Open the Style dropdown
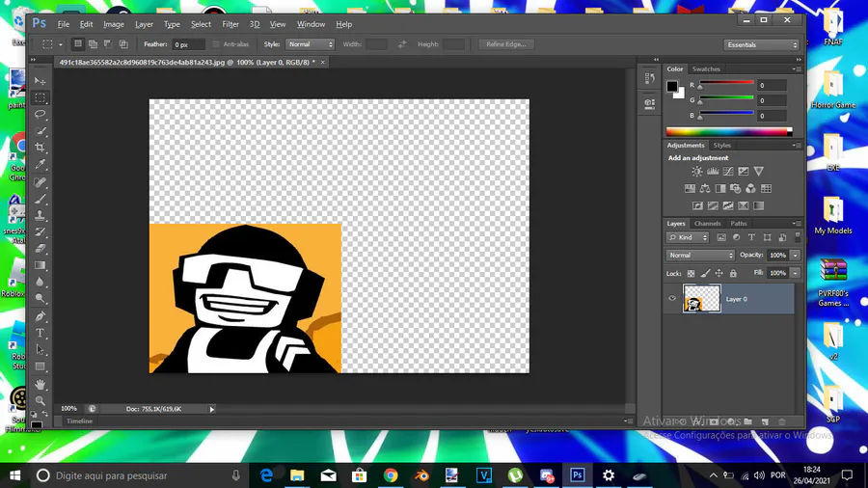 tap(310, 44)
